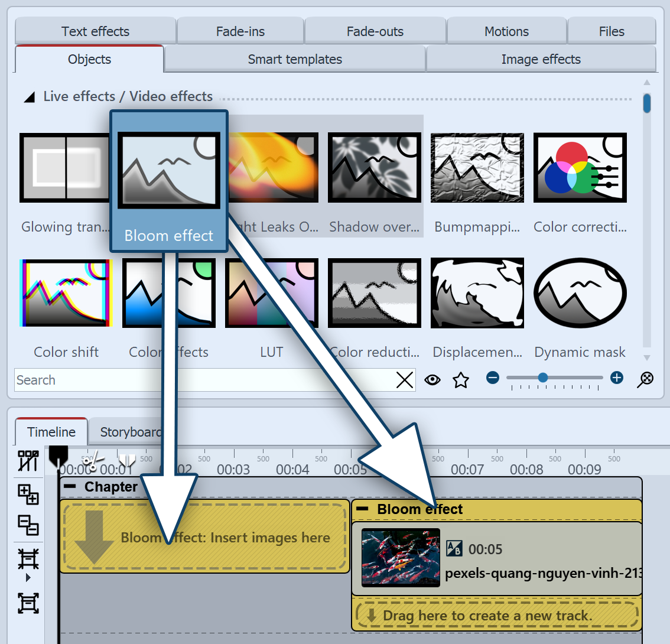Screen dimensions: 670x644
Task: Click the toolbox scroll up arrow
Action: [647, 82]
